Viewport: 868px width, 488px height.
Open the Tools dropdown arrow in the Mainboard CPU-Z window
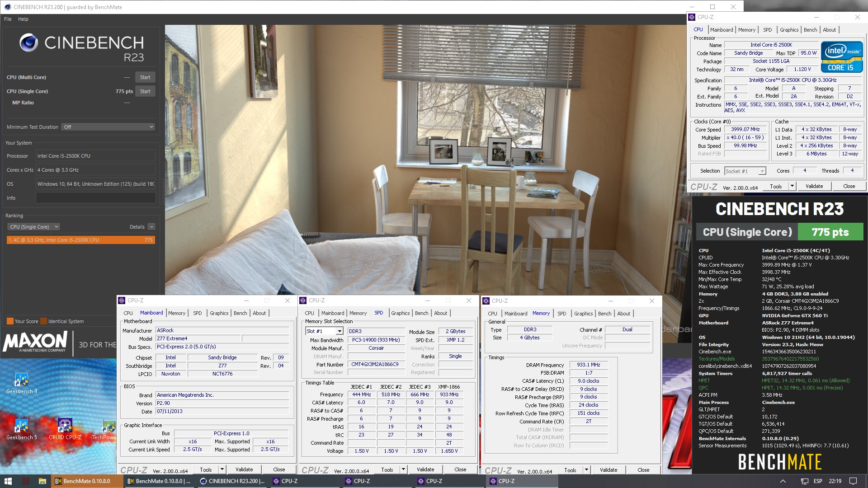point(222,469)
